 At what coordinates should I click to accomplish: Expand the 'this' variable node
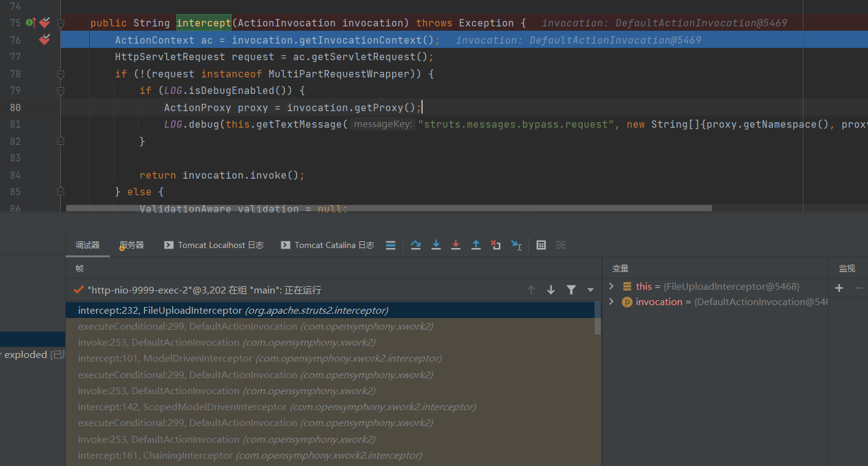pyautogui.click(x=611, y=286)
